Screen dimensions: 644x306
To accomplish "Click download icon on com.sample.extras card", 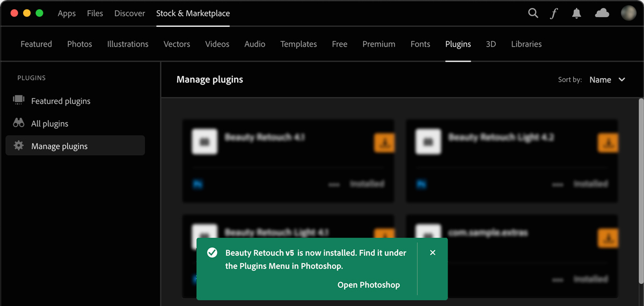I will tap(608, 238).
